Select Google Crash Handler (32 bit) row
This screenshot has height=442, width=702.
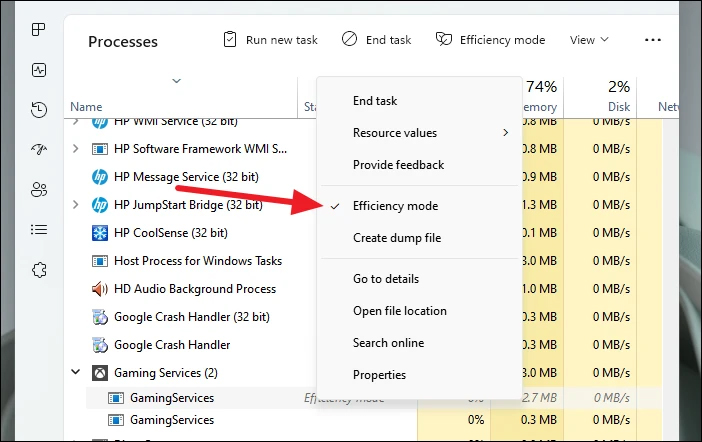coord(190,317)
